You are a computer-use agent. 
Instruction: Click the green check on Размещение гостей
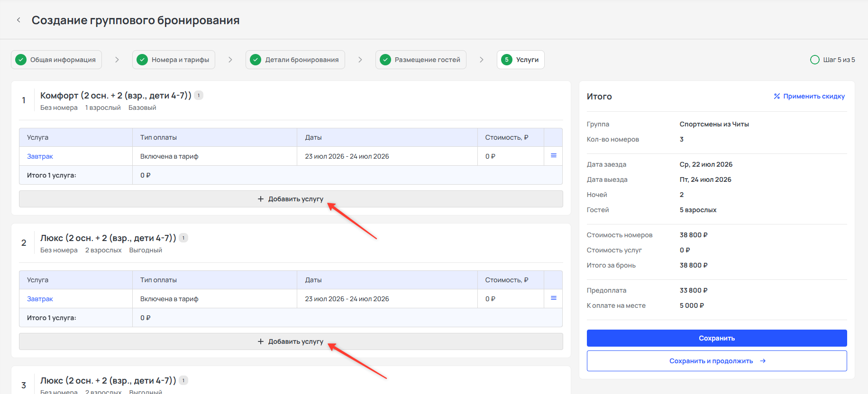[385, 60]
